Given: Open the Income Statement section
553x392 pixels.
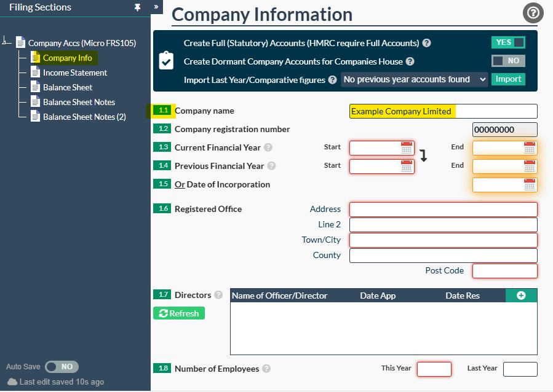Looking at the screenshot, I should [75, 73].
